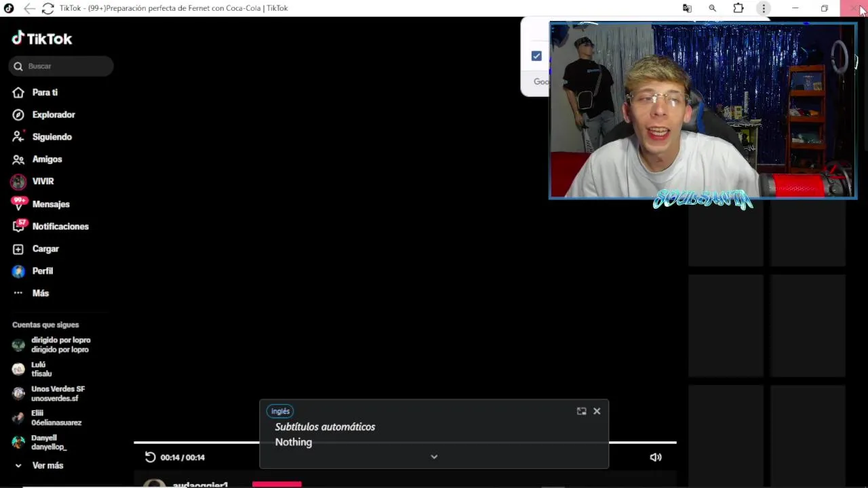The height and width of the screenshot is (488, 868).
Task: Open the browser extensions puzzle icon
Action: point(738,8)
